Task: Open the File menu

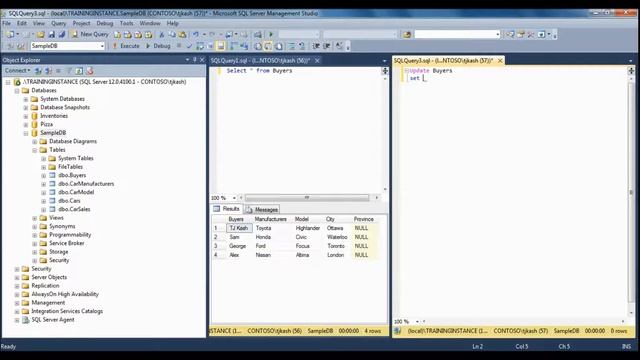Action: tap(7, 23)
